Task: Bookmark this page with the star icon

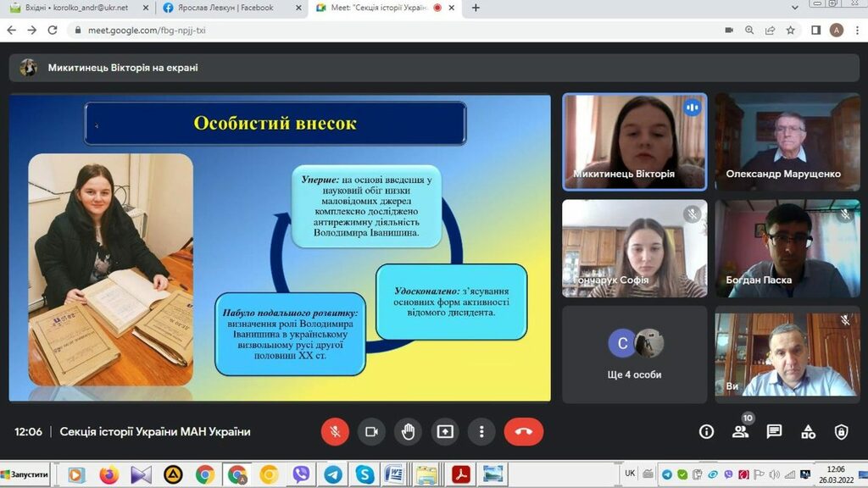Action: pyautogui.click(x=791, y=30)
